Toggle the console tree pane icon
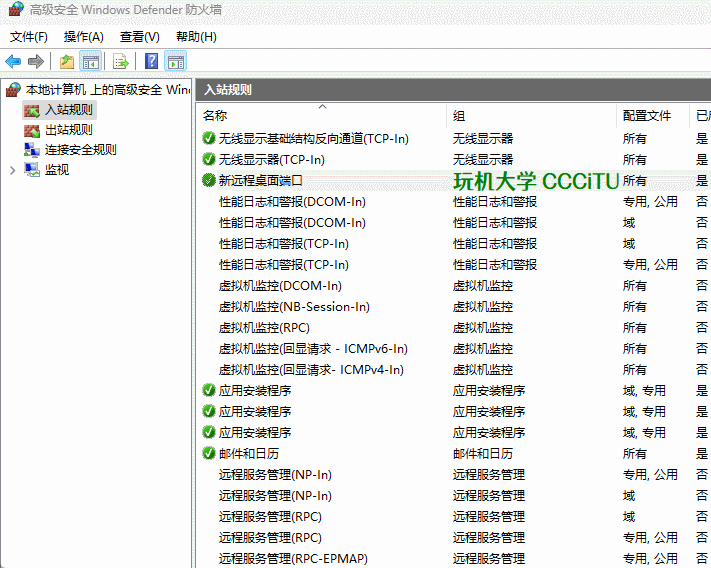The height and width of the screenshot is (568, 711). point(90,61)
